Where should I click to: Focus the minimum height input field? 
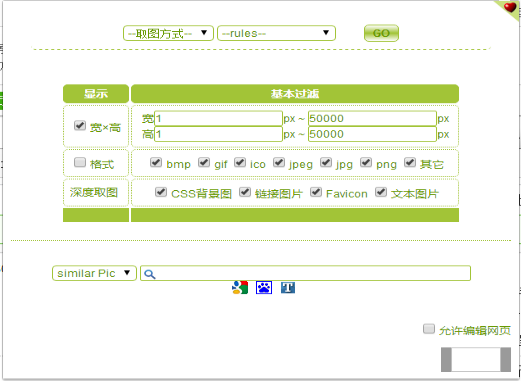click(x=218, y=134)
